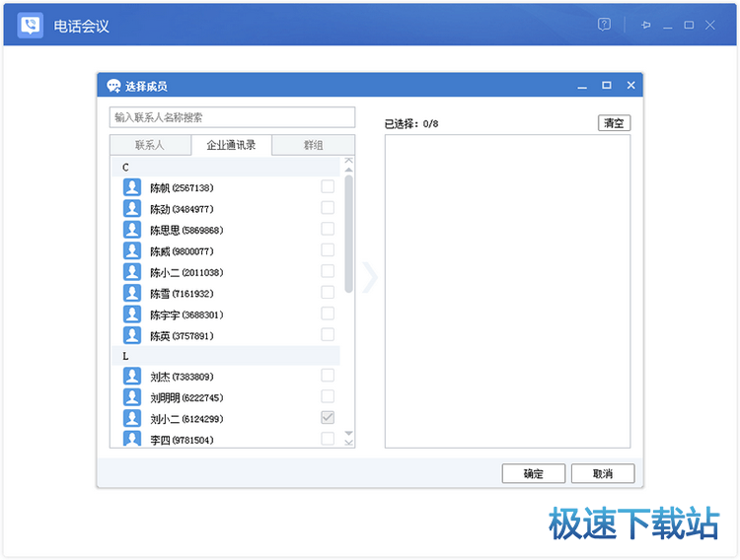Click scroll-up arrow of contact list

pos(348,170)
